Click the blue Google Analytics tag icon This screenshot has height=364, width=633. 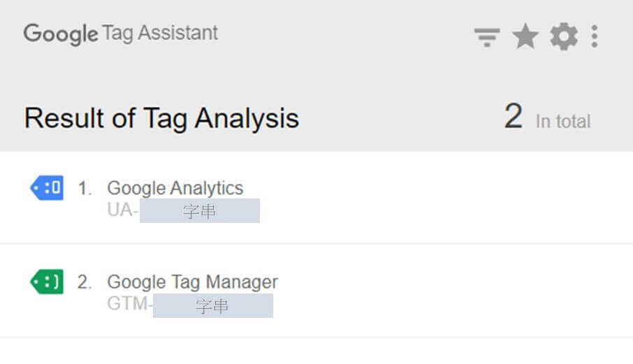coord(47,188)
